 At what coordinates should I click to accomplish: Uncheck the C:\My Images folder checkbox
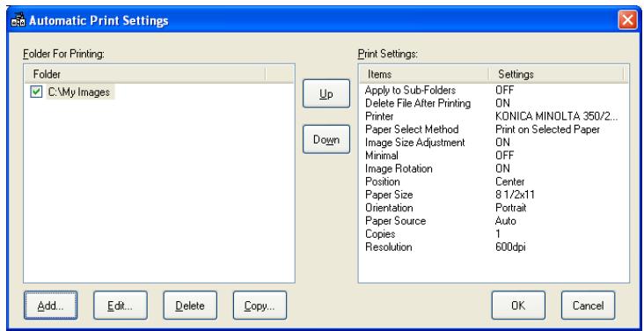(36, 92)
